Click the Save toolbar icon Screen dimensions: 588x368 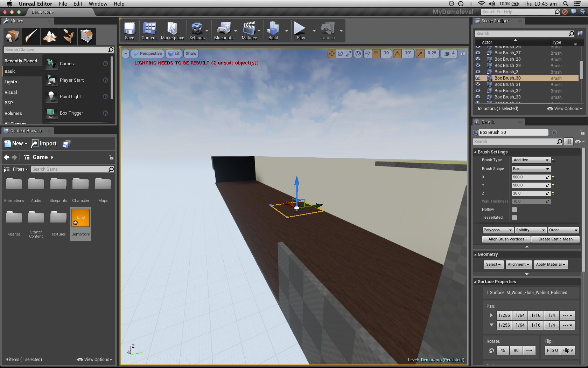click(129, 31)
